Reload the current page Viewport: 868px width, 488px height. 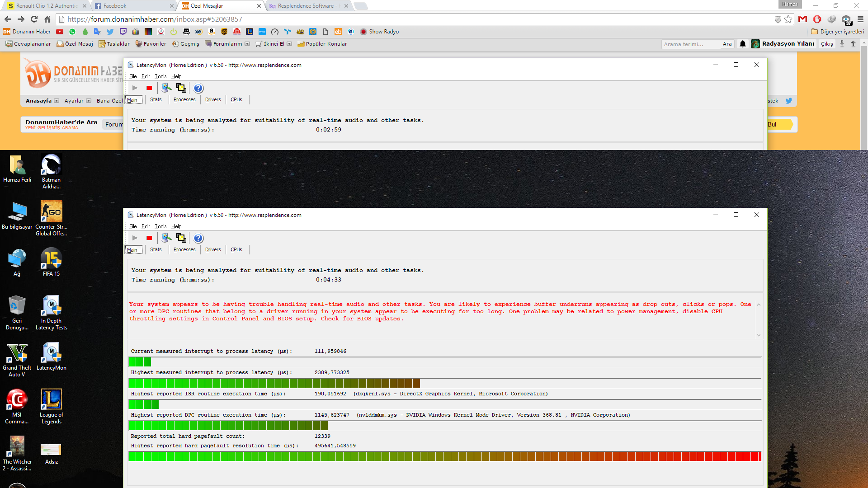pos(34,19)
